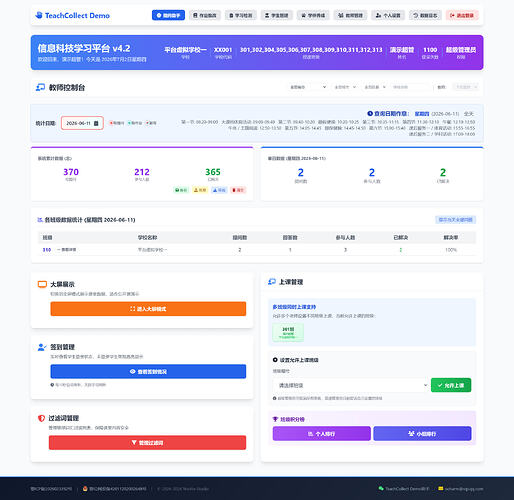Image resolution: width=514 pixels, height=500 pixels.
Task: Open the log tab with history icon
Action: click(425, 15)
